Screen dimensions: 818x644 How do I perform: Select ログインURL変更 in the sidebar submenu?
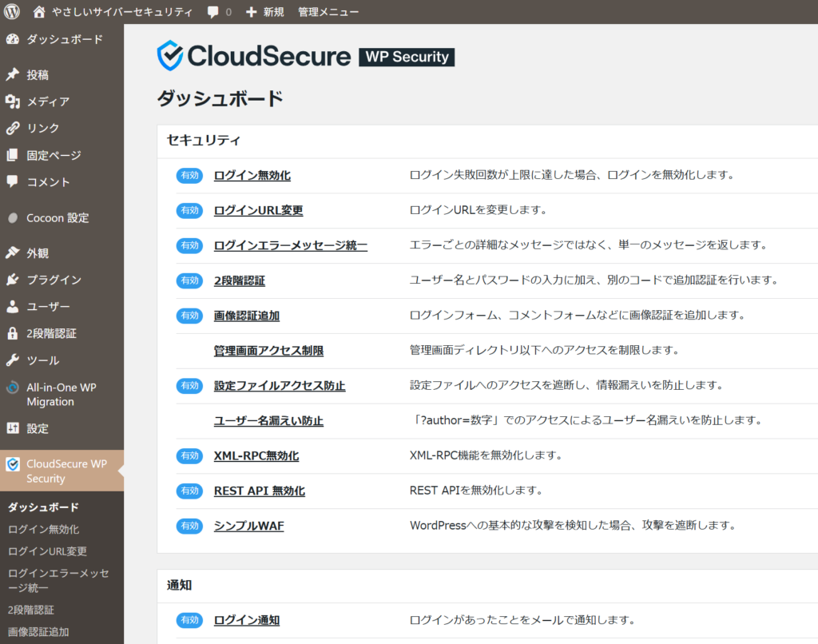pos(47,551)
